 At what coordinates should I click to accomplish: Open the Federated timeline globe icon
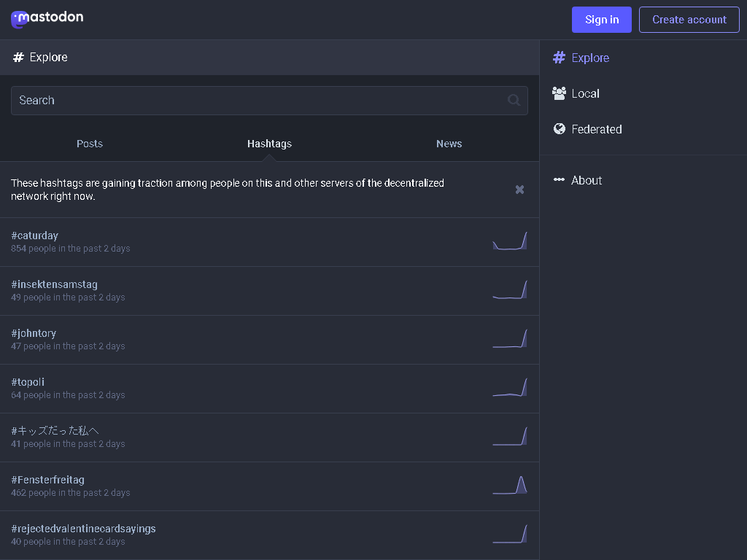tap(559, 129)
